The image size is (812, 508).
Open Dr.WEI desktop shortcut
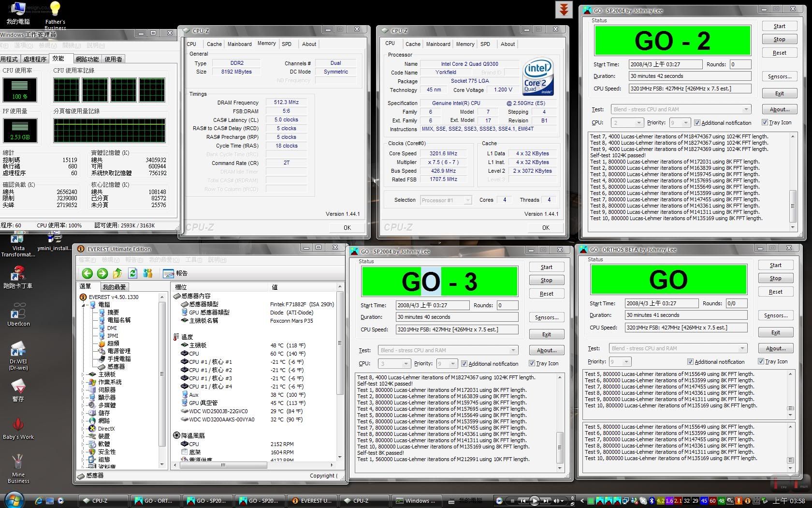[x=18, y=356]
